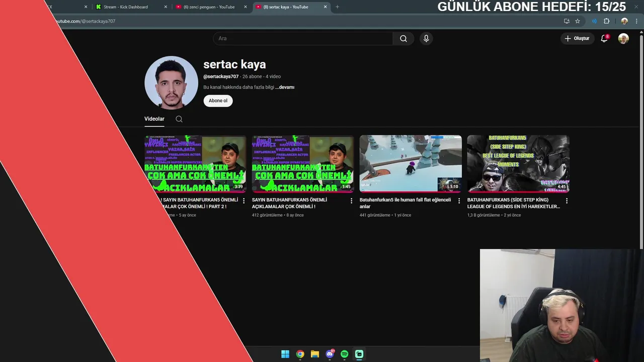The image size is (644, 362).
Task: Click the '441 görüntüleme' view count text
Action: coord(375,215)
